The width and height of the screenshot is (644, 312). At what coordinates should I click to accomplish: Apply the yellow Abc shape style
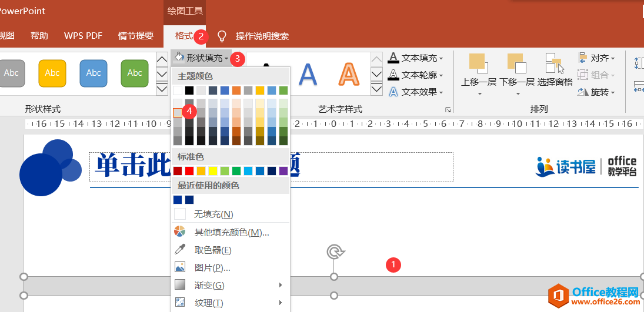[x=52, y=73]
